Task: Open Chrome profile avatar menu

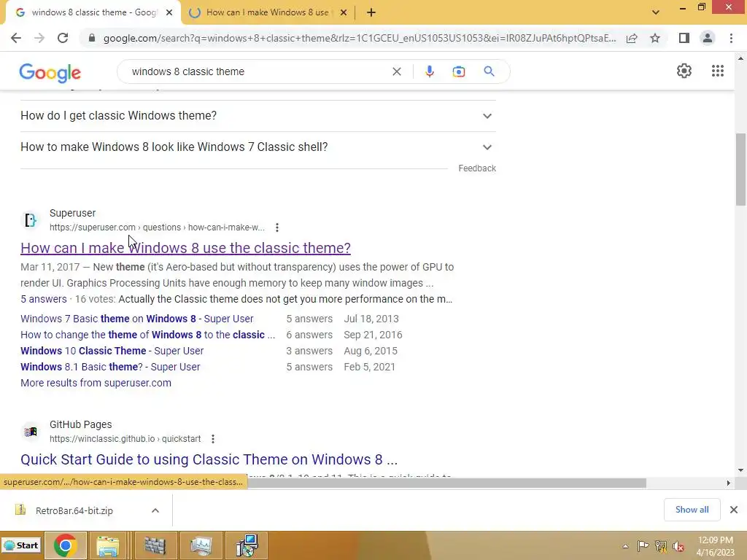Action: click(x=708, y=38)
